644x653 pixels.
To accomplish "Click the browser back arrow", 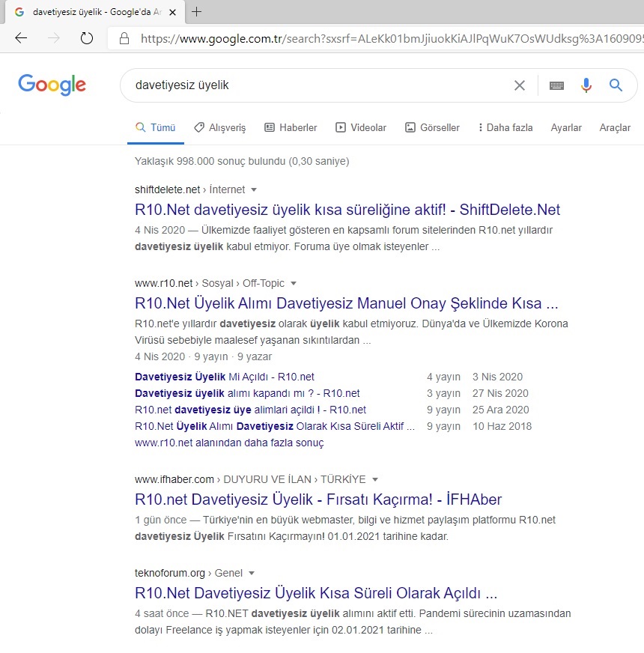I will coord(21,38).
